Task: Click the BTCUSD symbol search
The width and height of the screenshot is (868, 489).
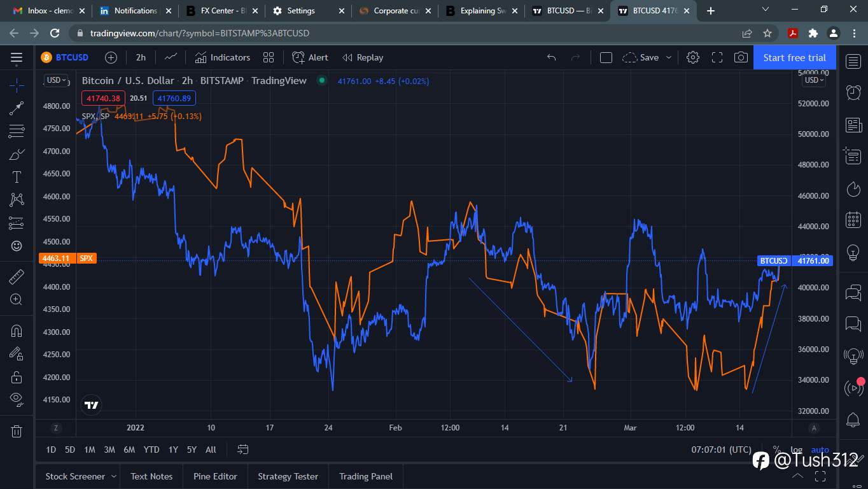Action: click(x=66, y=57)
